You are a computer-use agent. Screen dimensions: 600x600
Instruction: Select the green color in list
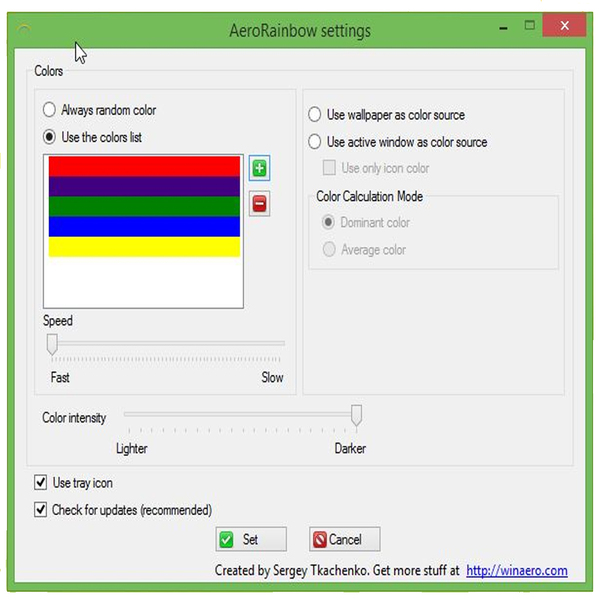144,206
